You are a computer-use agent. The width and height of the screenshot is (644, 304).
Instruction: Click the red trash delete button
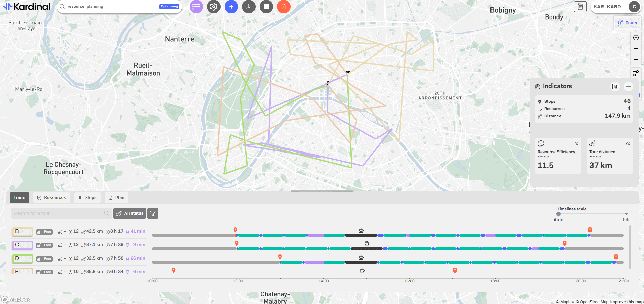(x=284, y=7)
